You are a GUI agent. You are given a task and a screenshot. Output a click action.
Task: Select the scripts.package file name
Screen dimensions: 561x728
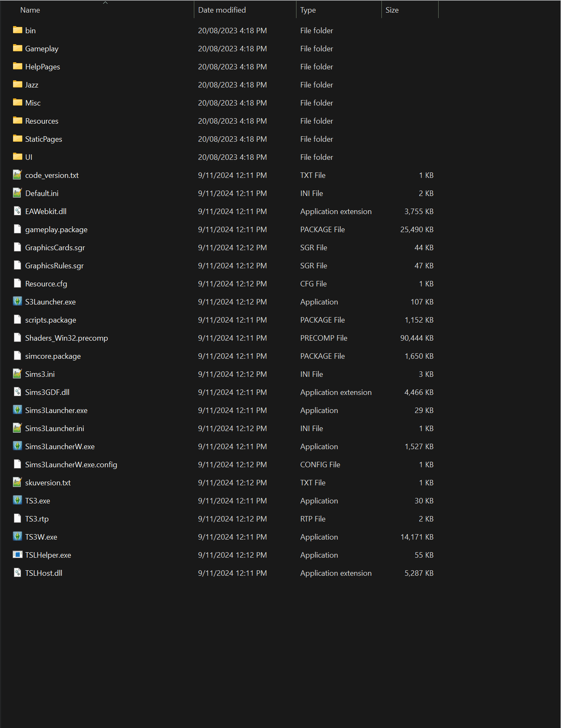click(x=50, y=320)
